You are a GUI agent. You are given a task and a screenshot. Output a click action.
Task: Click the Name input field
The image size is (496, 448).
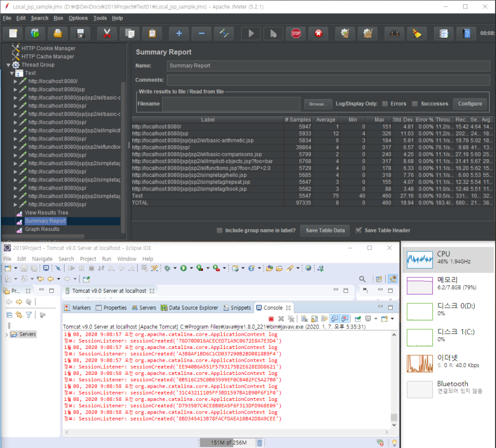pyautogui.click(x=329, y=66)
